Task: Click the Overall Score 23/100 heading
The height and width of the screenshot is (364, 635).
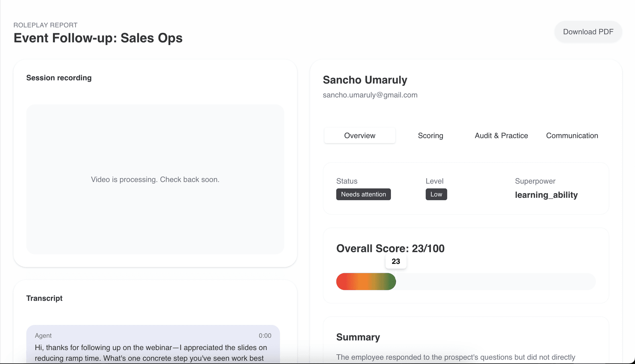Action: [390, 248]
